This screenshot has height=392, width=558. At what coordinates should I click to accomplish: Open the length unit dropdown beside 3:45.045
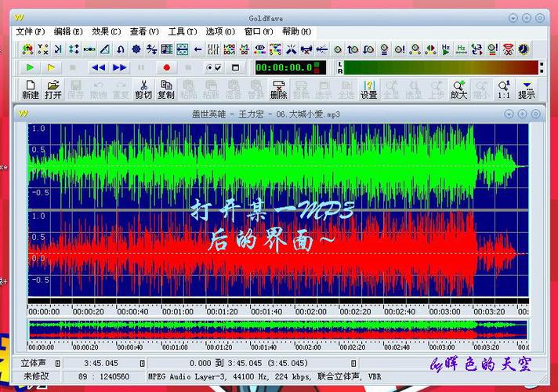pyautogui.click(x=142, y=363)
